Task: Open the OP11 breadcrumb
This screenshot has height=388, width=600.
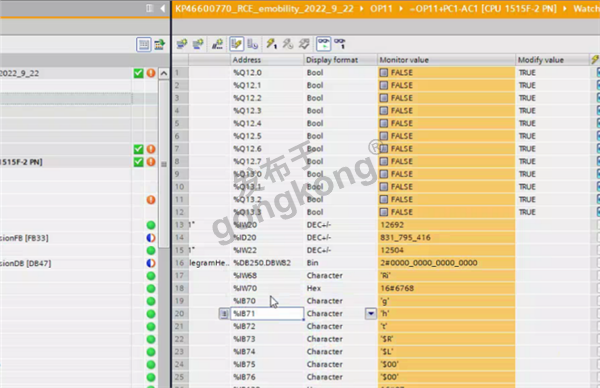Action: point(381,8)
